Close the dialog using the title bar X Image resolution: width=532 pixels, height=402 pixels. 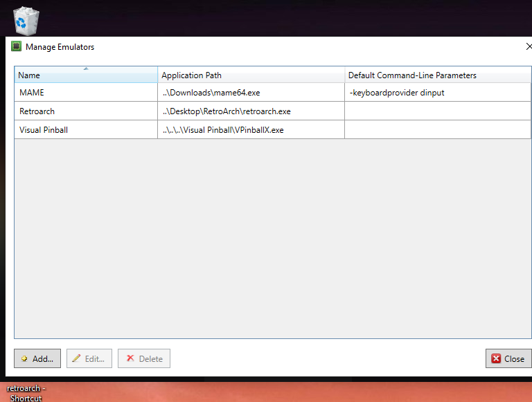tap(529, 47)
